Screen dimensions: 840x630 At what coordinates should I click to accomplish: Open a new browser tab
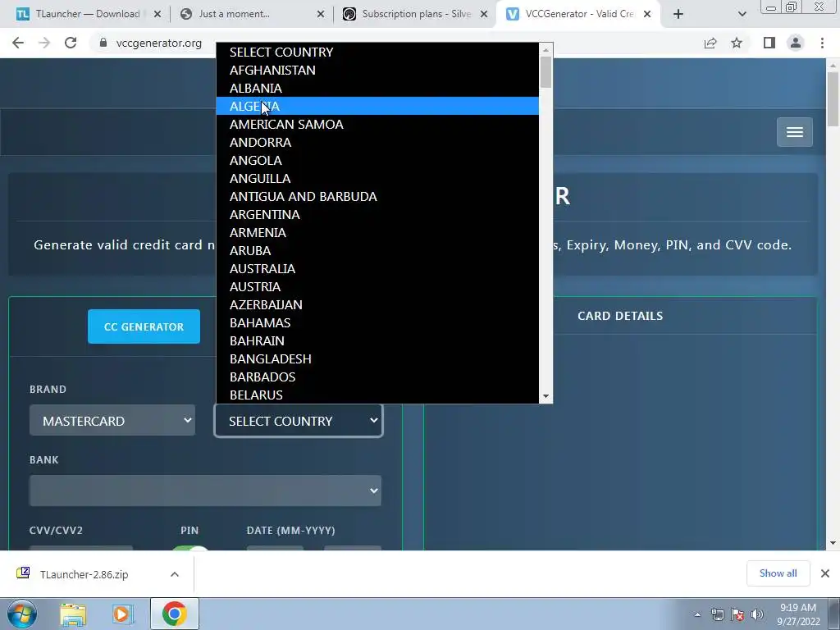[678, 15]
